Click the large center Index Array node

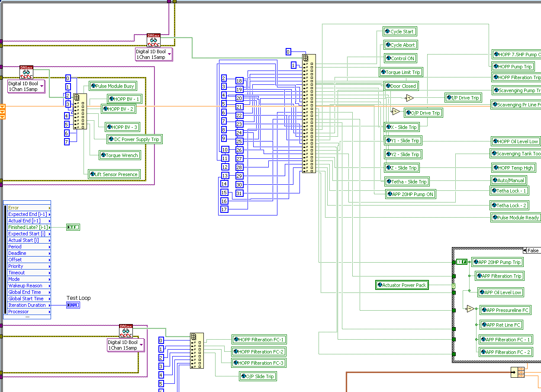(x=309, y=113)
